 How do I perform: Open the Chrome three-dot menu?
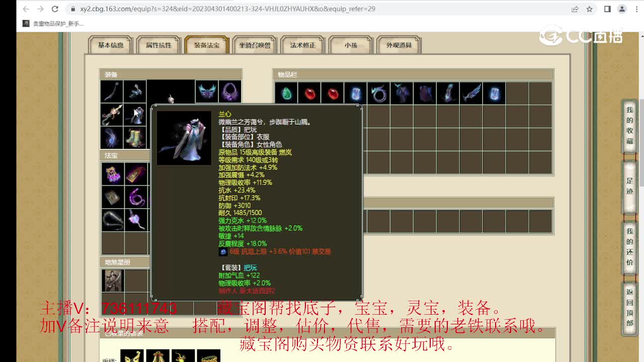pos(635,9)
